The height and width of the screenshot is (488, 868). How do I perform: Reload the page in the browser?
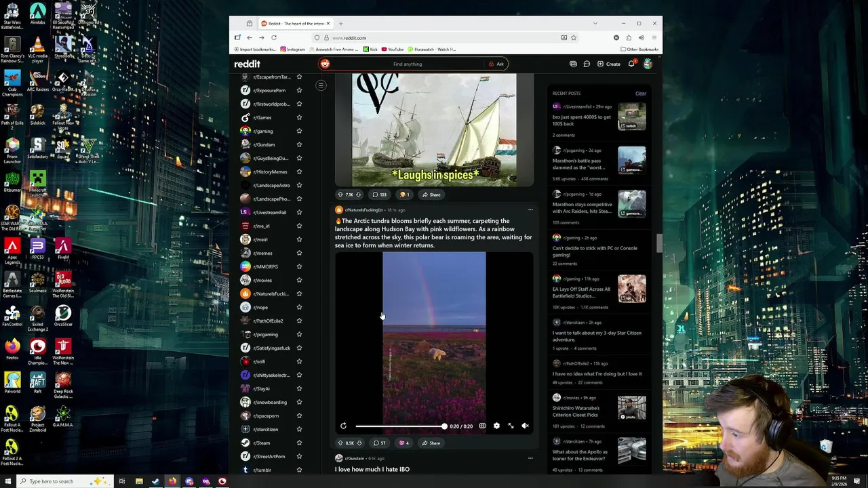click(274, 38)
